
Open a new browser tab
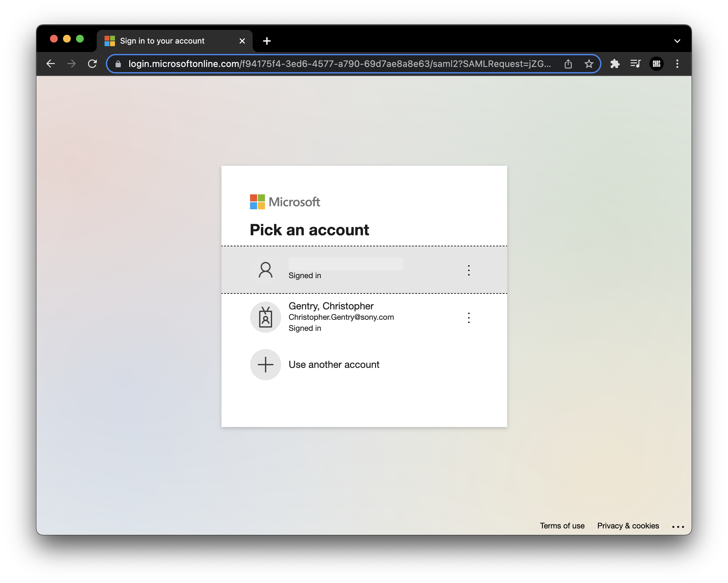pyautogui.click(x=267, y=41)
